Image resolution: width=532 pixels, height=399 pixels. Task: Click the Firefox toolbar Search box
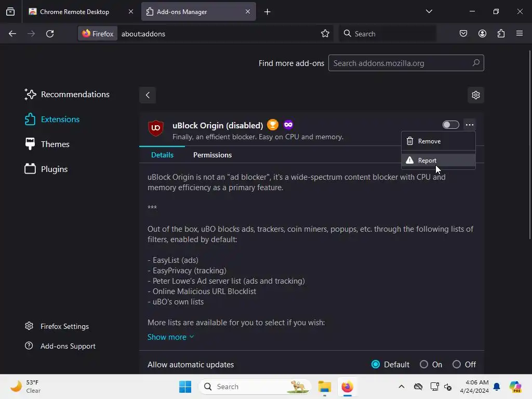(x=387, y=34)
